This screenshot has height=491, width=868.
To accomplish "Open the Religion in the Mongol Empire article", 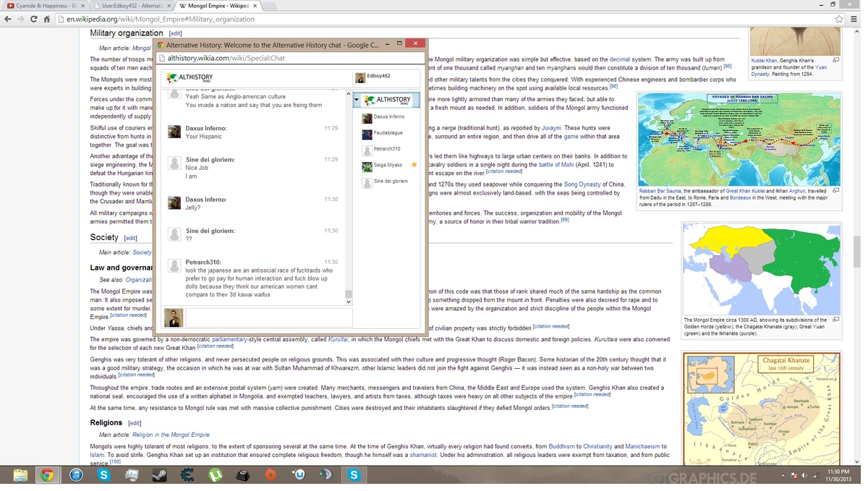I will point(171,435).
